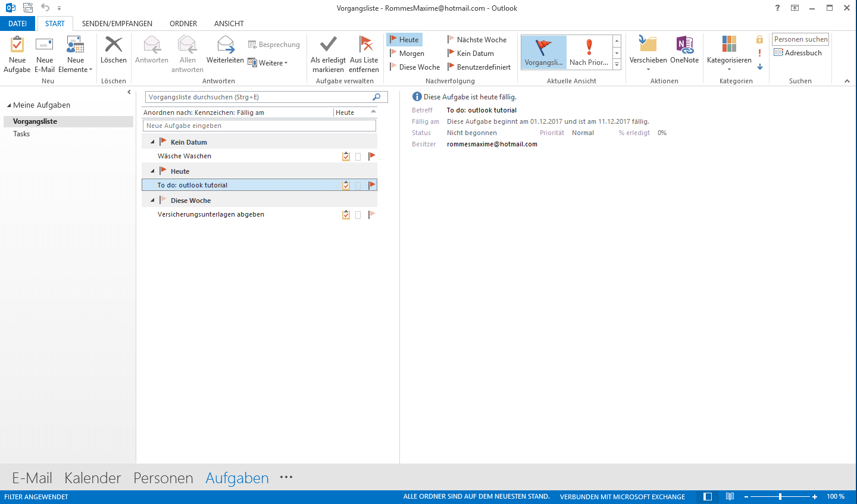
Task: Choose the Benutzerdefiniert follow-up flag
Action: point(478,67)
